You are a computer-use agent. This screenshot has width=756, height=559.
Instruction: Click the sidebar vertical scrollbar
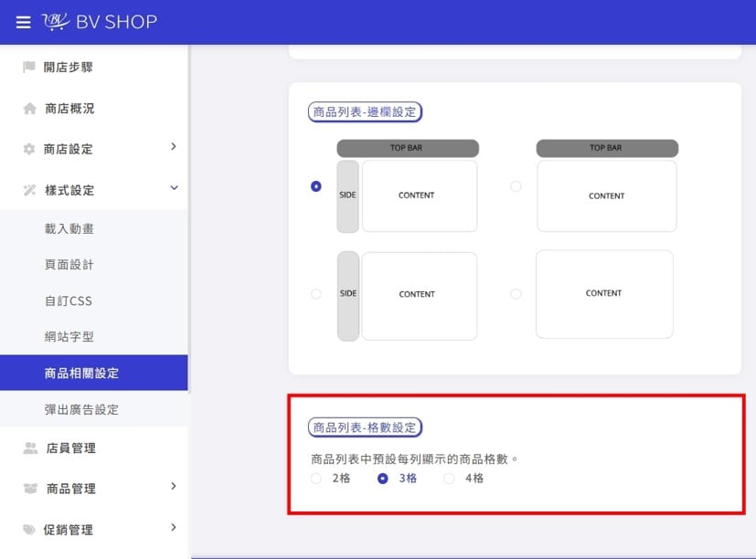(x=189, y=219)
